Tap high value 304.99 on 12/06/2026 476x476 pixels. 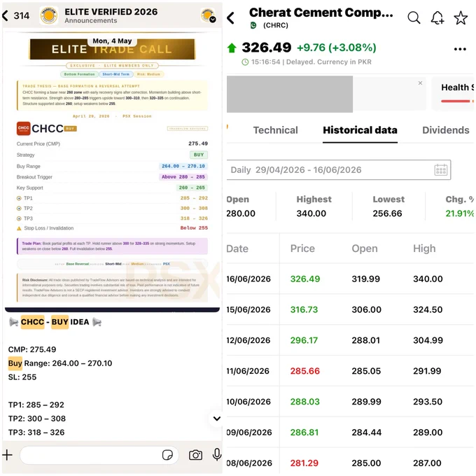tap(428, 340)
